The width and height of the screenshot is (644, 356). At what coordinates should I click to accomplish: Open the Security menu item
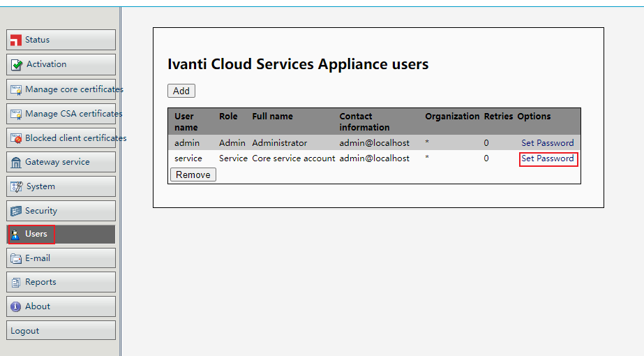click(x=61, y=211)
